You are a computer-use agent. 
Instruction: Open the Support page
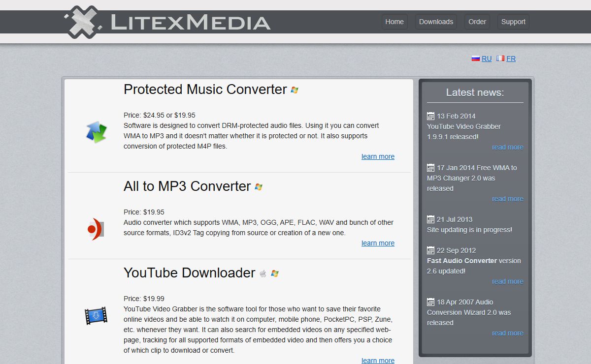point(513,22)
